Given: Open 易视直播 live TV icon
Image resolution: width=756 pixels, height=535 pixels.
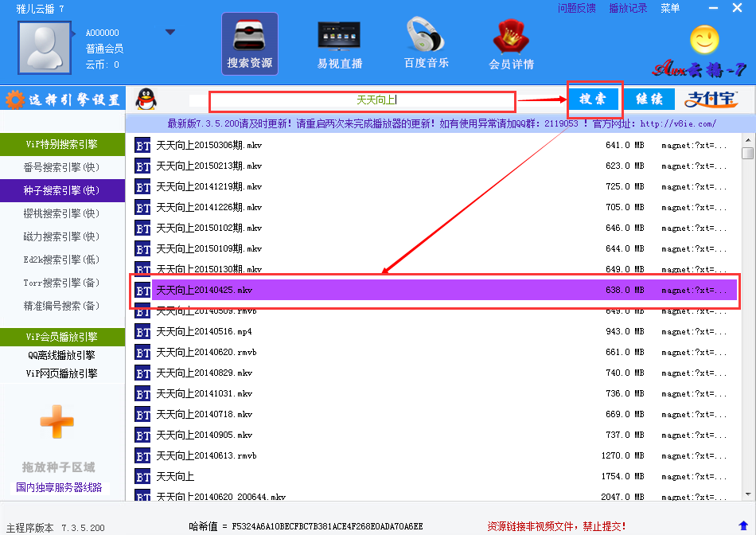Looking at the screenshot, I should [339, 44].
